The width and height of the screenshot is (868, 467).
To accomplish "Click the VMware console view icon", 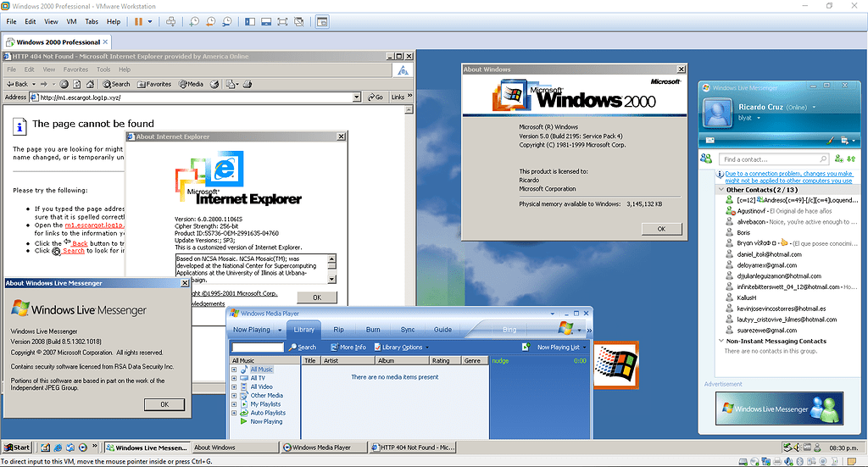I will [x=322, y=21].
